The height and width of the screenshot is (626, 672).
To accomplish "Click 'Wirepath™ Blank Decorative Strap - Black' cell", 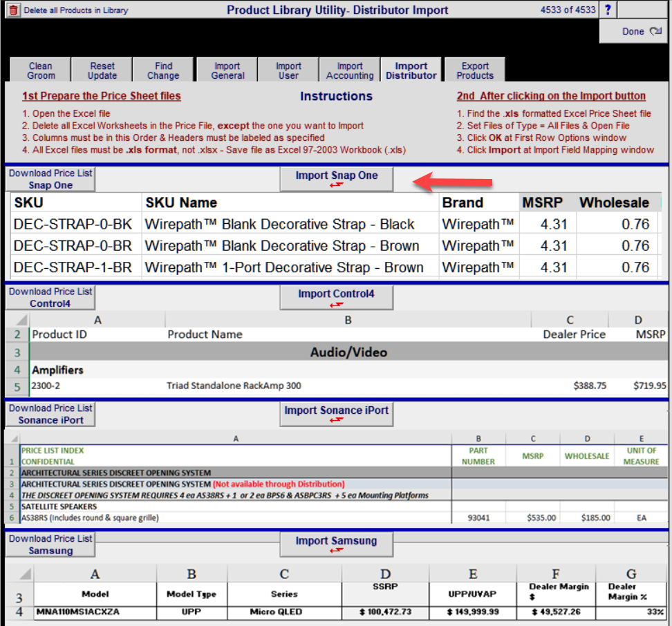I will click(290, 224).
